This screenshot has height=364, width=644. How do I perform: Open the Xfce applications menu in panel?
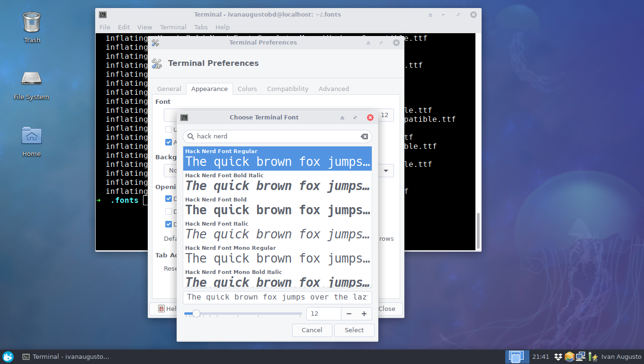8,356
